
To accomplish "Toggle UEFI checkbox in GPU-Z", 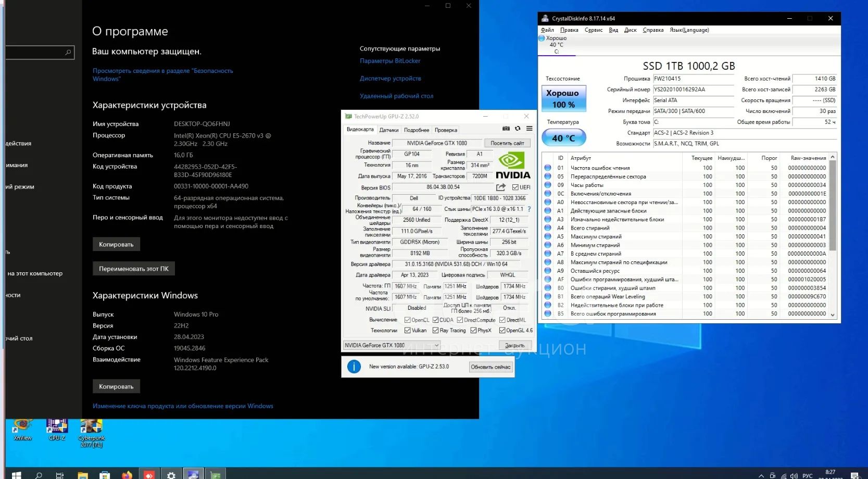I will [515, 187].
